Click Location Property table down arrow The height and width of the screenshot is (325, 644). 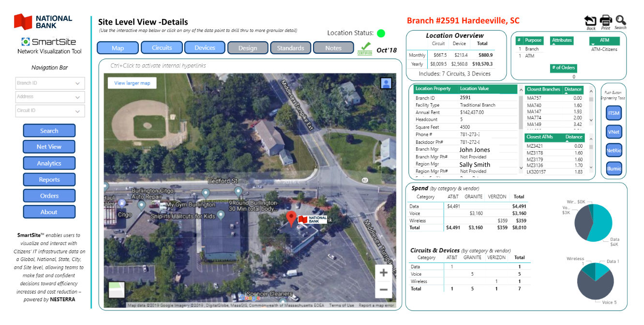point(521,168)
